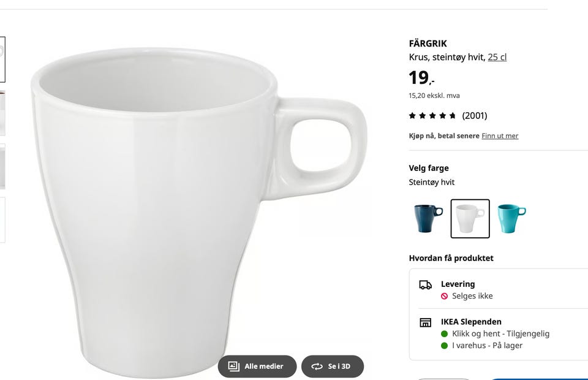Open the (2001) reviews count
This screenshot has width=588, height=380.
pyautogui.click(x=475, y=116)
